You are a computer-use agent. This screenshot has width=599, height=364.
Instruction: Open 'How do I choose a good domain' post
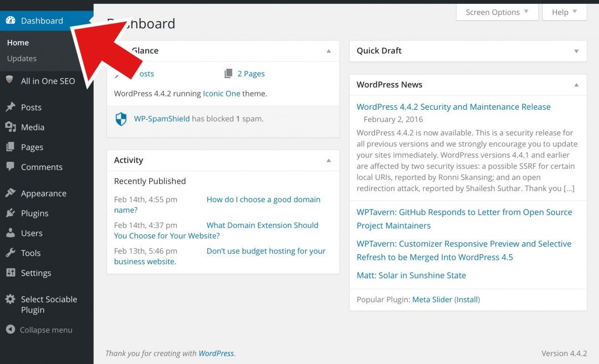pos(263,199)
